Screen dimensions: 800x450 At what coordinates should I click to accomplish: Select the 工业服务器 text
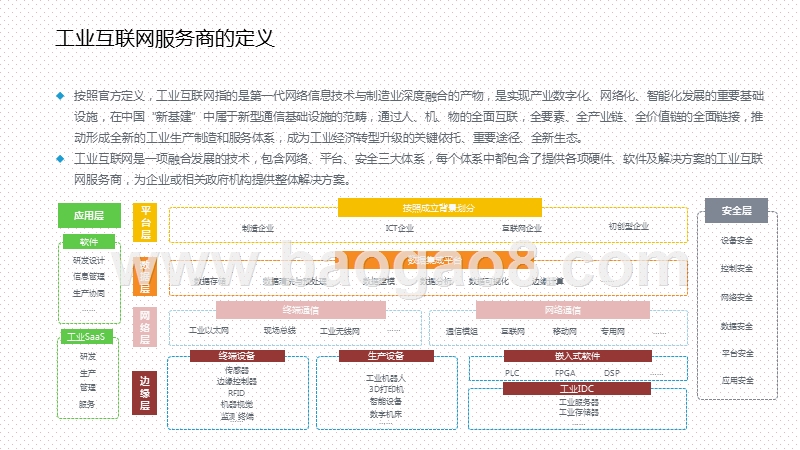(x=579, y=402)
